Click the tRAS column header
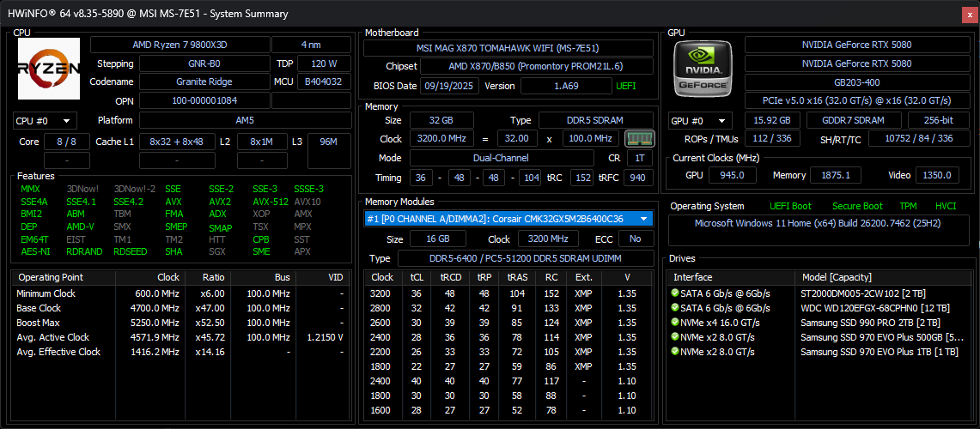Screen dimensions: 980x429 click(516, 277)
